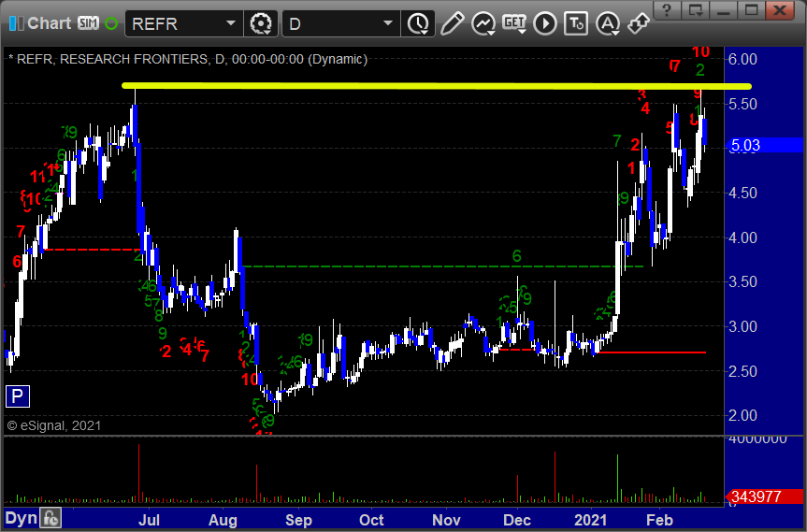Minimize the chart window
This screenshot has height=532, width=807.
point(724,9)
